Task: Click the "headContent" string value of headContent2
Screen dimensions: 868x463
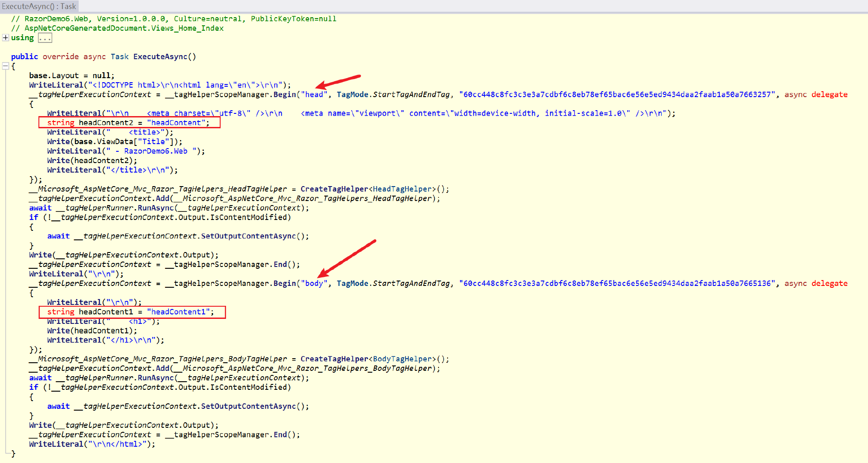Action: [176, 122]
